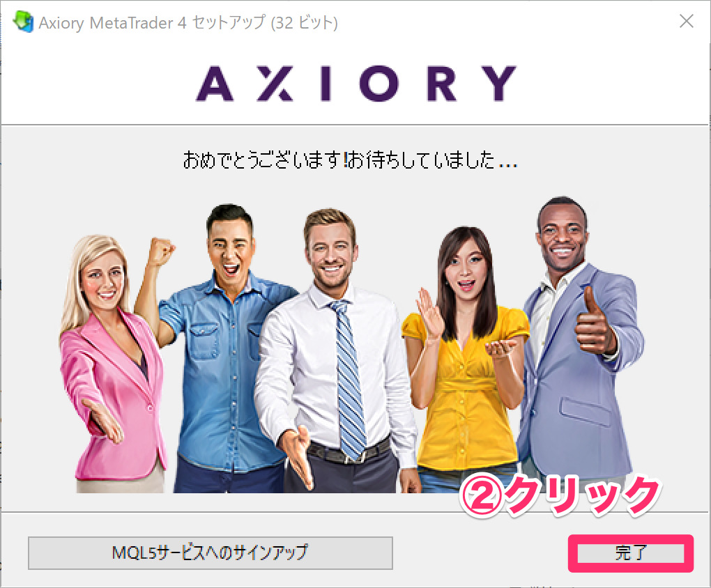
Task: Select the AXIORY logo banner
Action: [x=356, y=84]
